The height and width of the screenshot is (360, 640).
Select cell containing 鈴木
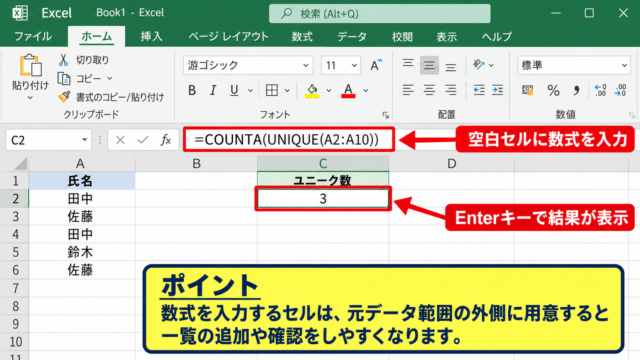(82, 252)
